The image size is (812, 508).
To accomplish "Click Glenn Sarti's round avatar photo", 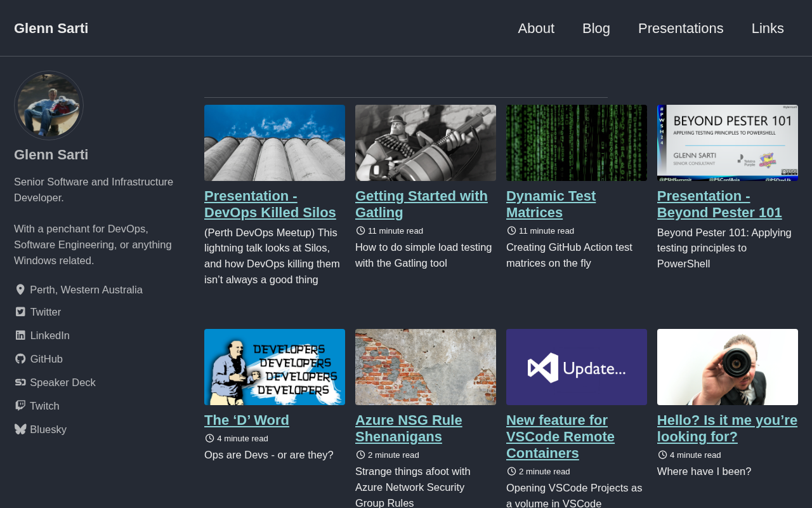I will pyautogui.click(x=49, y=105).
